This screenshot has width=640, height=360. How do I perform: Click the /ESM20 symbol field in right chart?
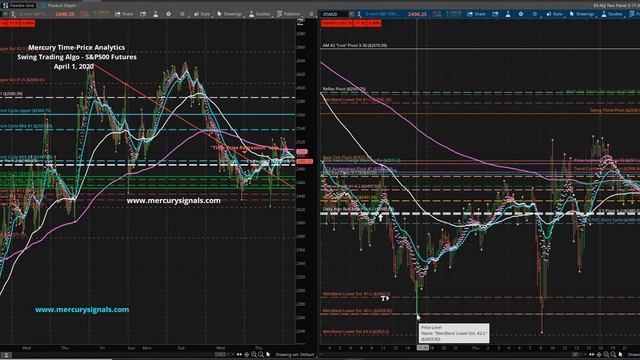pyautogui.click(x=334, y=14)
